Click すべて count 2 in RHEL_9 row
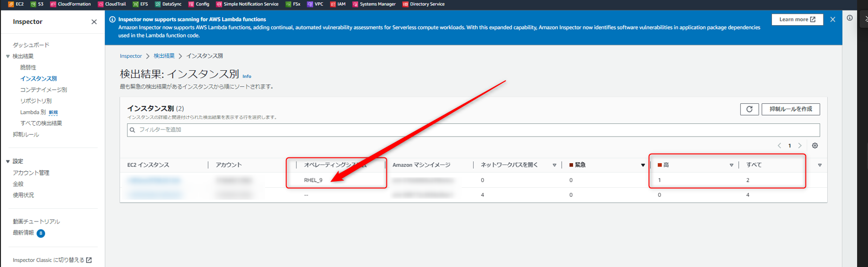The height and width of the screenshot is (267, 868). point(748,180)
